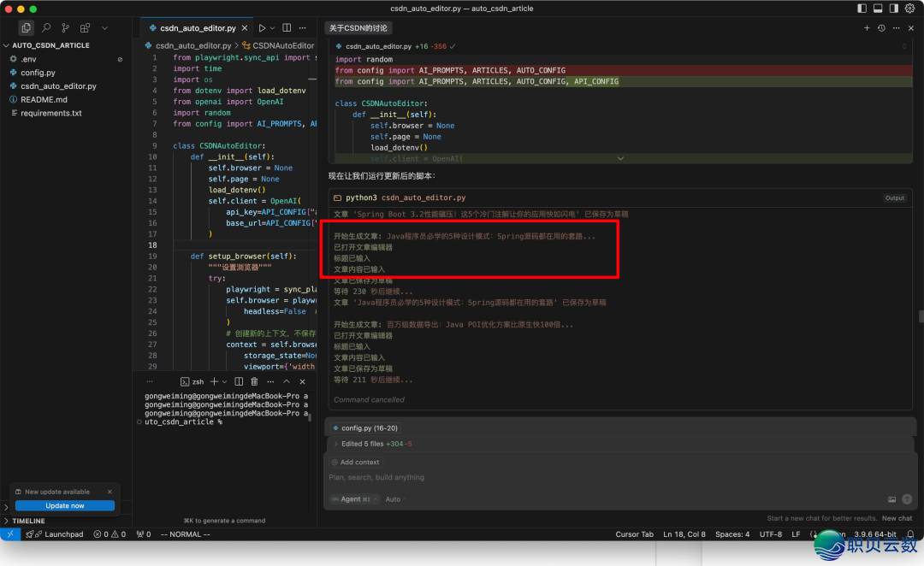Send the chat message with arrow button
The width and height of the screenshot is (924, 566).
pyautogui.click(x=907, y=499)
